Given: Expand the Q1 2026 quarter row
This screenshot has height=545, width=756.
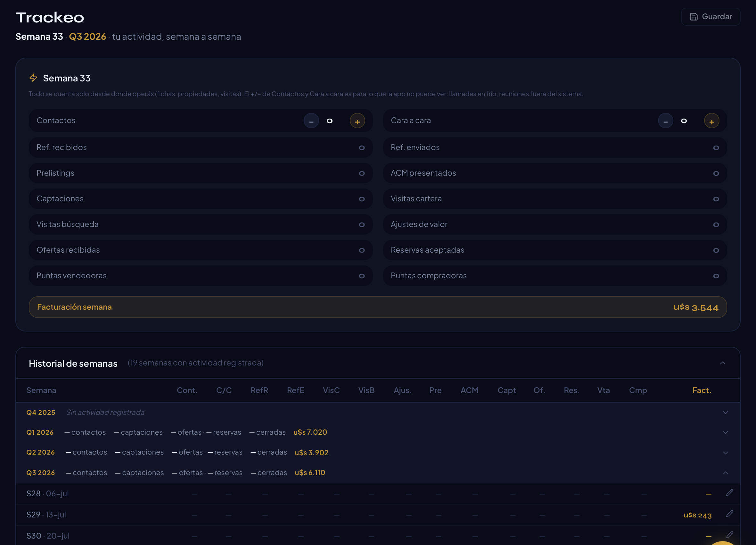Looking at the screenshot, I should 725,432.
